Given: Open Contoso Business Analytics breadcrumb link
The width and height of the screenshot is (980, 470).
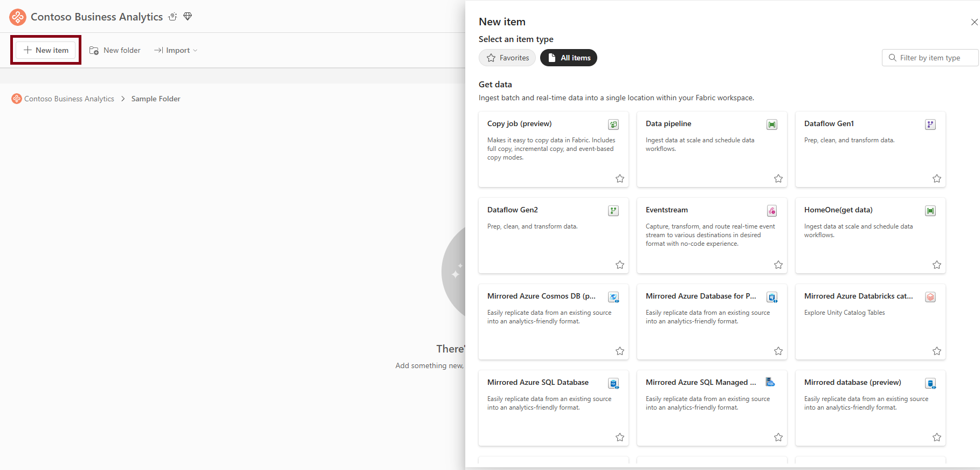Looking at the screenshot, I should coord(69,99).
